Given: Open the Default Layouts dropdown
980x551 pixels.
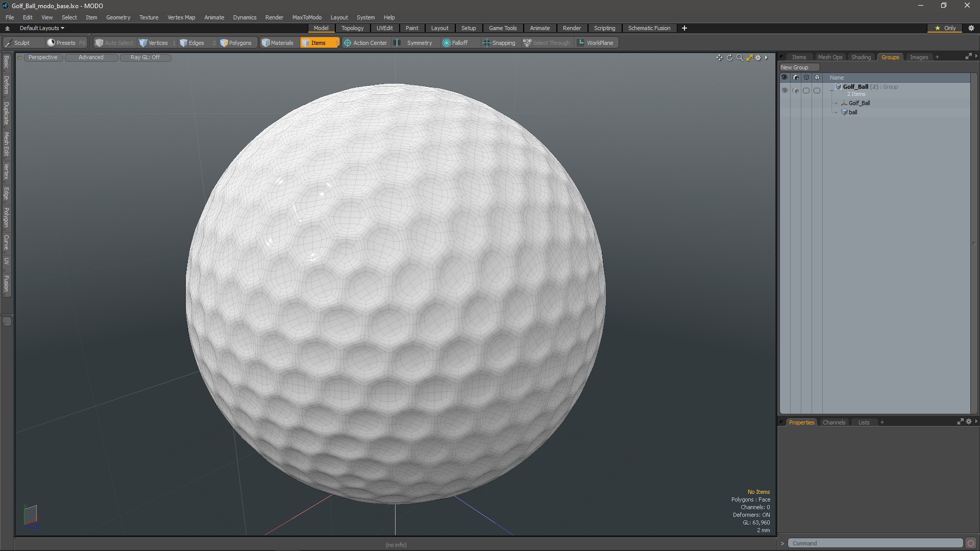Looking at the screenshot, I should [x=42, y=28].
